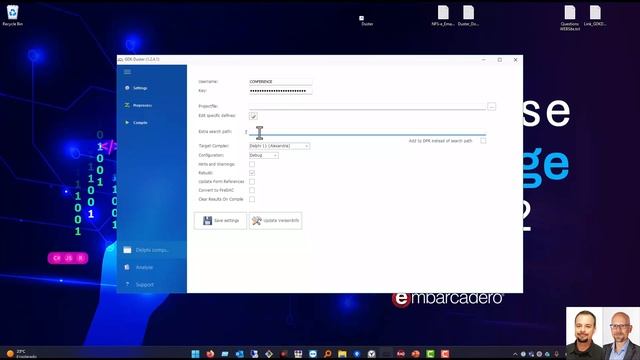Open the red Camtasia recorder taskbar icon
The image size is (640, 360).
pos(445,353)
